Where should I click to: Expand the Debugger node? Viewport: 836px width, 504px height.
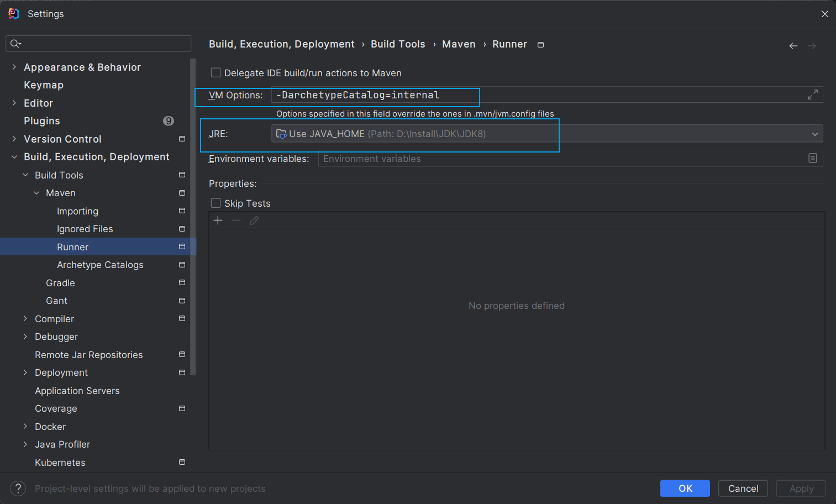(25, 337)
